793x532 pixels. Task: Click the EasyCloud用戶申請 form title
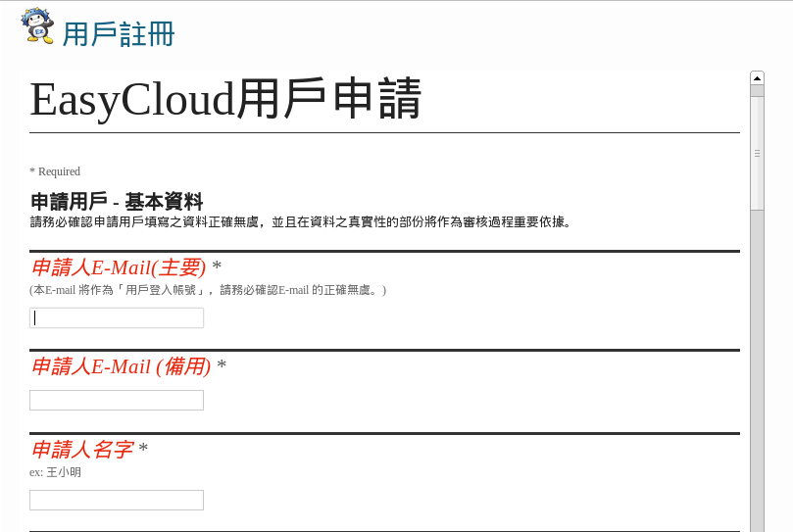click(x=225, y=99)
